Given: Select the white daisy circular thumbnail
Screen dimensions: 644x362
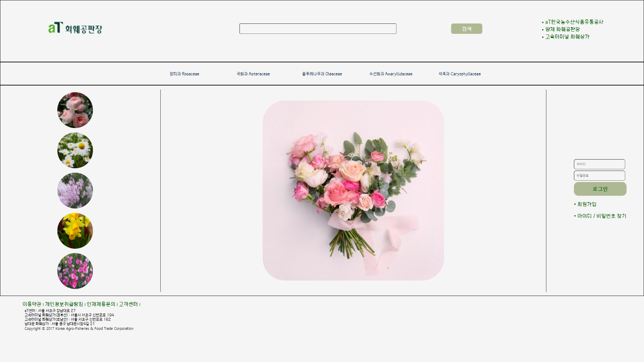Looking at the screenshot, I should (75, 150).
